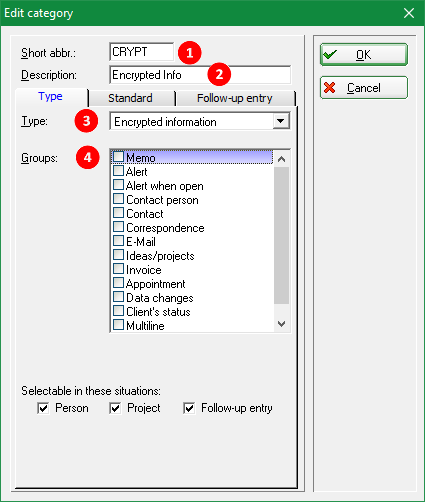Click the Short abbr. field containing CRYPT
425x502 pixels.
(141, 52)
